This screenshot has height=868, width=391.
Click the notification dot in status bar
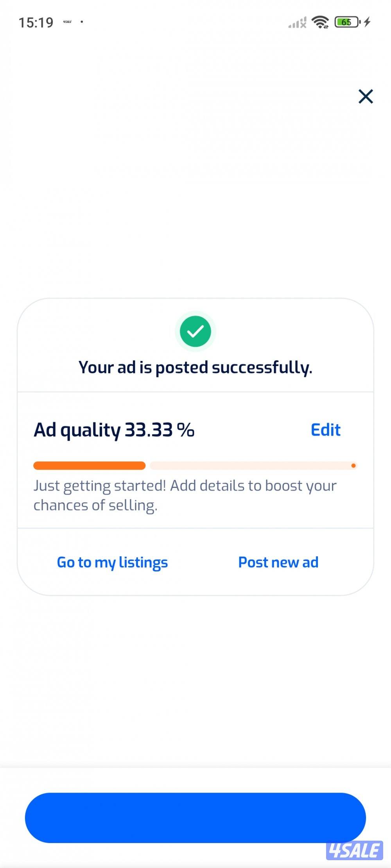(x=82, y=22)
